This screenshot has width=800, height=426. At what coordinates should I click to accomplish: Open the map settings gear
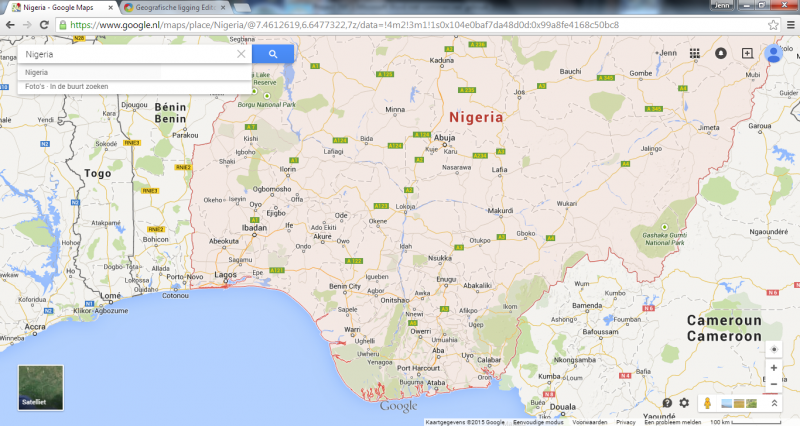(684, 403)
